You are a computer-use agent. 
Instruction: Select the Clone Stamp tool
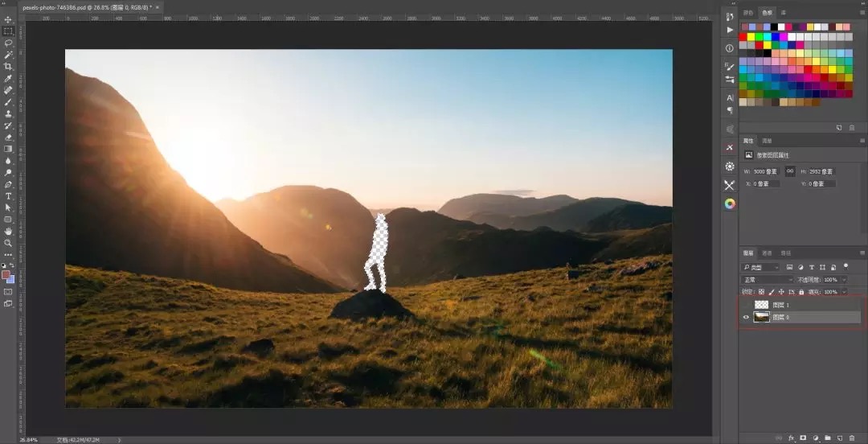(8, 113)
